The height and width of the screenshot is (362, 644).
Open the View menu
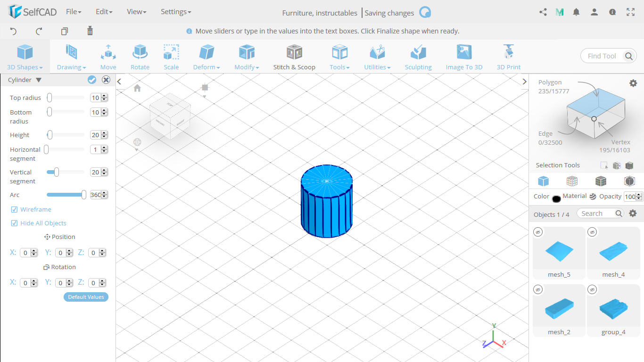(x=137, y=12)
